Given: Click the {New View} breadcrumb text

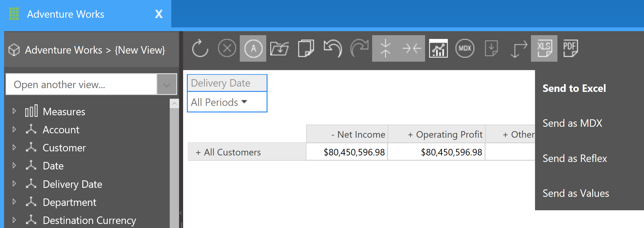Looking at the screenshot, I should point(140,50).
